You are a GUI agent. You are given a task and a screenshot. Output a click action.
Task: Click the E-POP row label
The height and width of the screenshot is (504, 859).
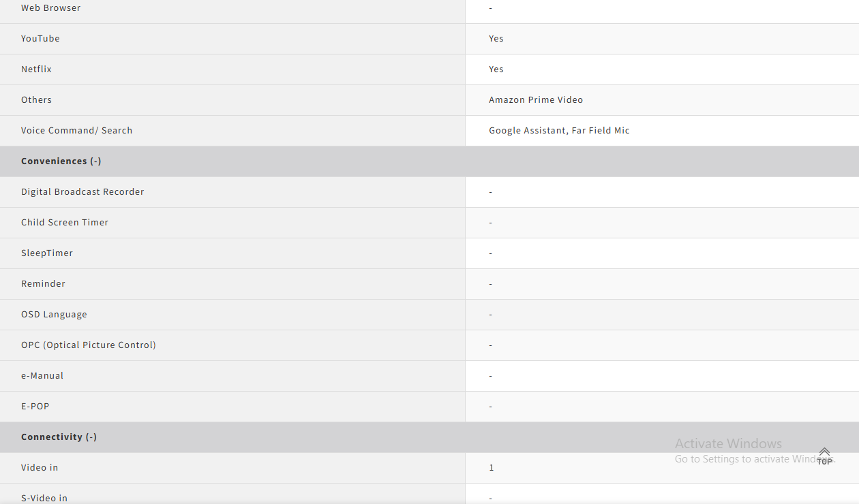(x=35, y=407)
